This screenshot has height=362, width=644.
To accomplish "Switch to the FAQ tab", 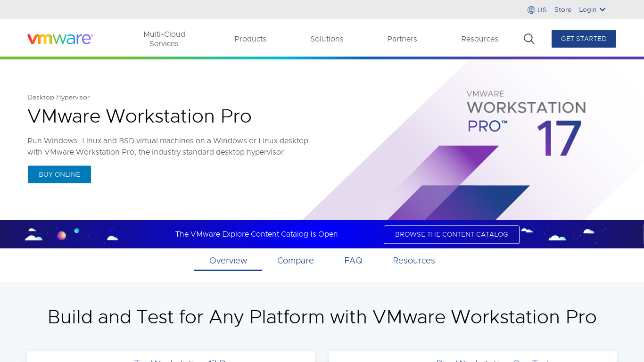I will (x=353, y=261).
